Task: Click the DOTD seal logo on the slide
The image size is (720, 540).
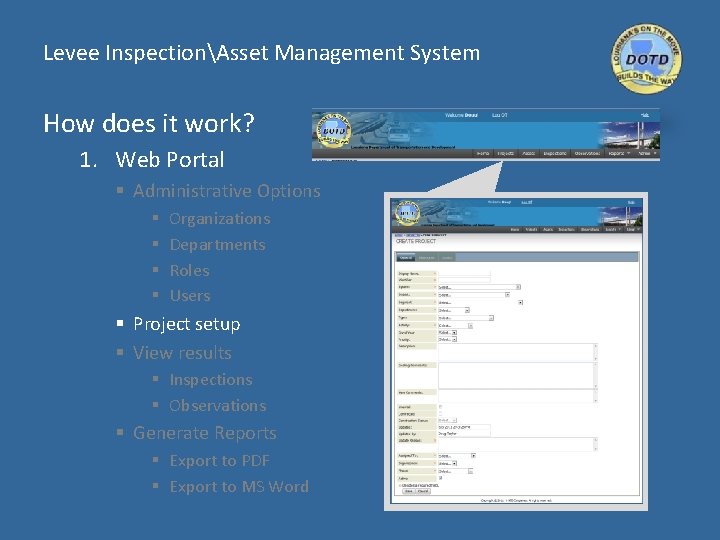Action: (x=647, y=58)
